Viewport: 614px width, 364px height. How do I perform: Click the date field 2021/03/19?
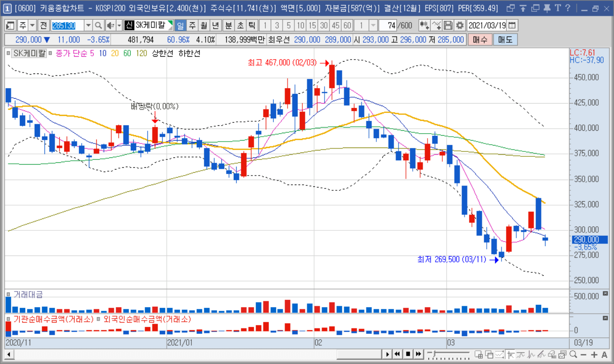tap(487, 26)
